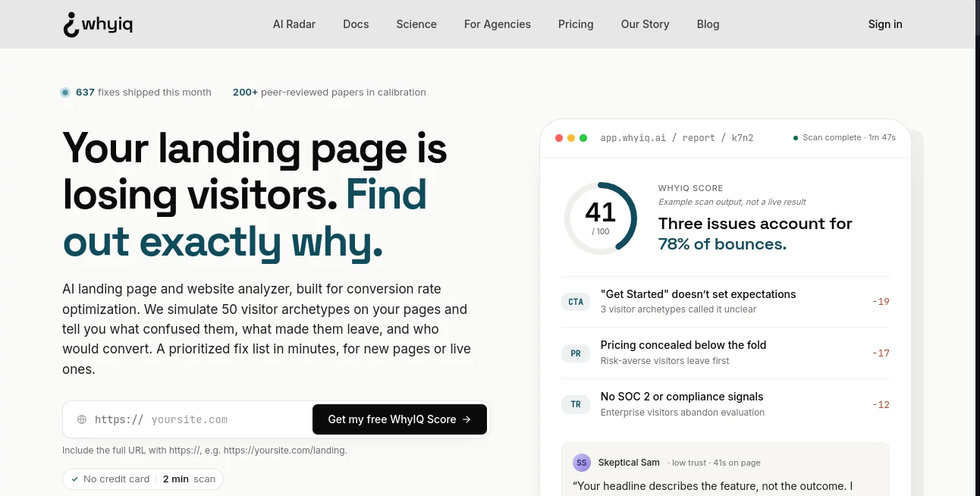Click the -17 score penalty value
980x496 pixels.
tap(881, 353)
